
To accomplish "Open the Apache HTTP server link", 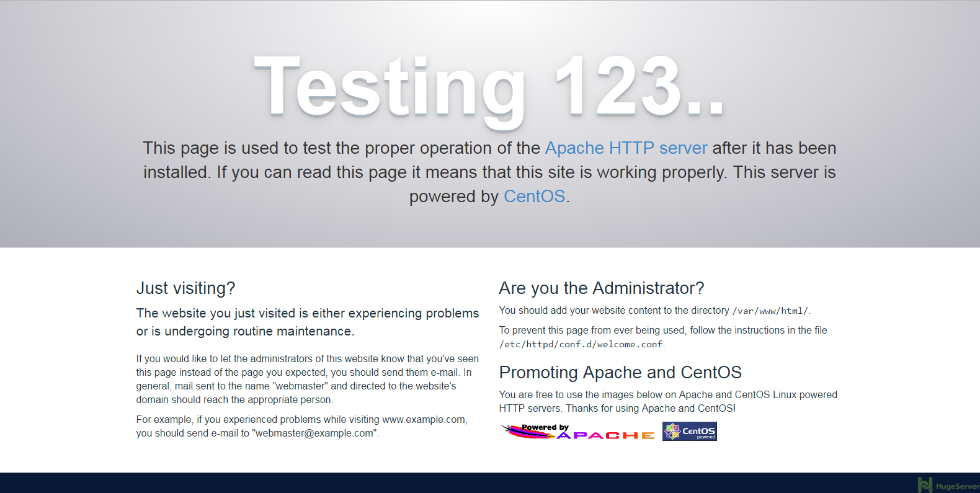I will (626, 148).
